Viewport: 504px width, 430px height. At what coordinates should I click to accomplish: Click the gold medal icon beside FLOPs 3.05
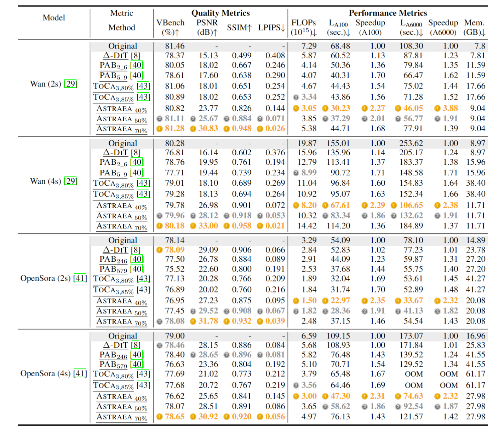click(296, 108)
